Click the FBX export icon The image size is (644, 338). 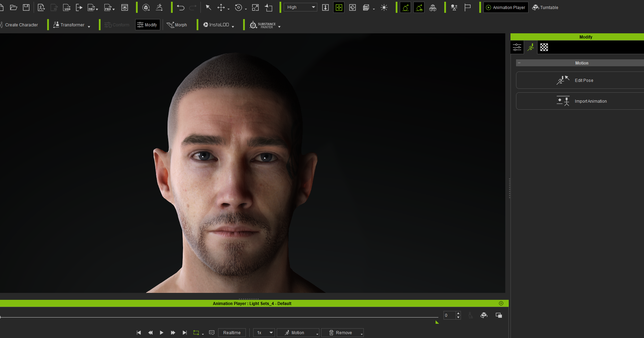click(x=108, y=7)
